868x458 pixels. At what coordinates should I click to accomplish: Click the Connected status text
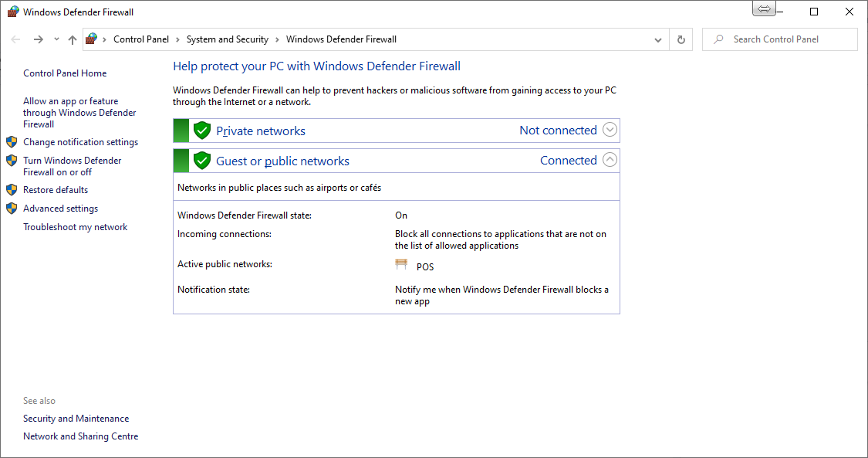click(x=569, y=160)
